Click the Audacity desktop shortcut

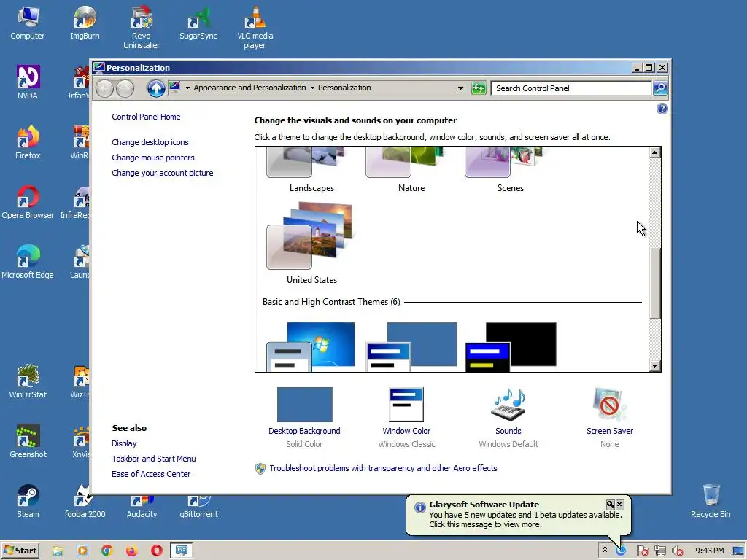142,506
